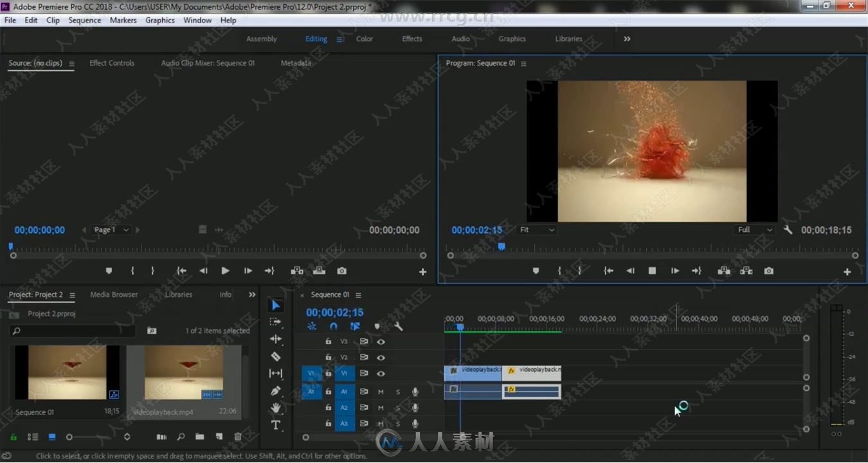Stop playback in Program monitor
This screenshot has width=868, height=463.
tap(652, 271)
